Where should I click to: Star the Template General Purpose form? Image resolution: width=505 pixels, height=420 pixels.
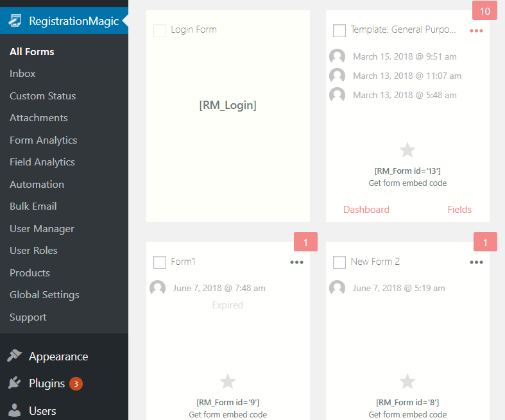pyautogui.click(x=407, y=150)
